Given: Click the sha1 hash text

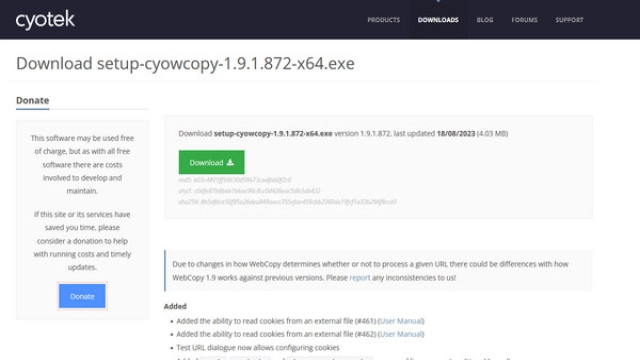Looking at the screenshot, I should 249,191.
